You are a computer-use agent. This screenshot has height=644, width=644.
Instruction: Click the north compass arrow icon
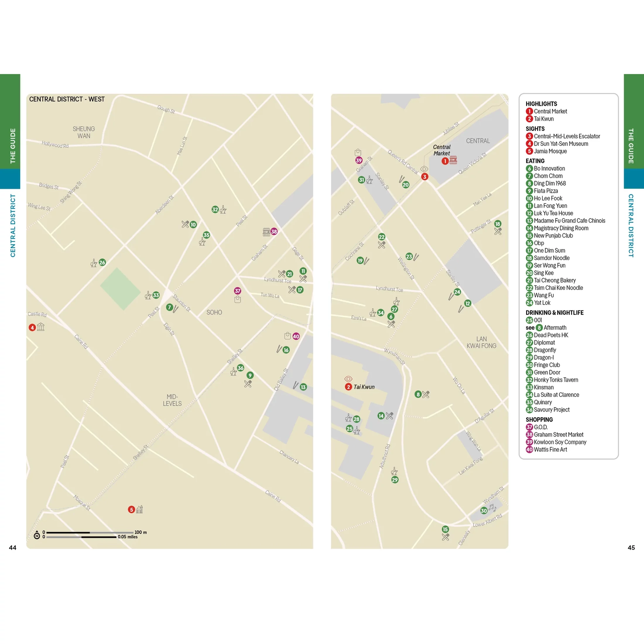[x=37, y=535]
